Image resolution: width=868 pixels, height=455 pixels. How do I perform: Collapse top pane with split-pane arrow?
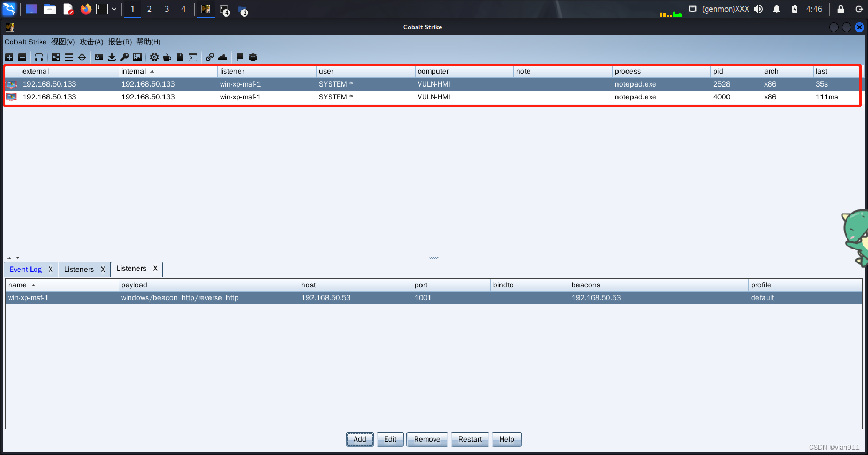click(x=9, y=258)
